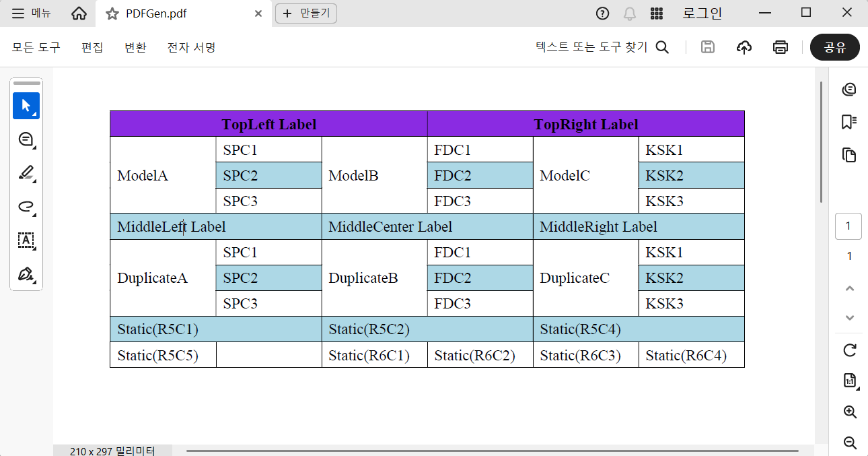
Task: Select the Add Text box tool
Action: click(x=26, y=240)
